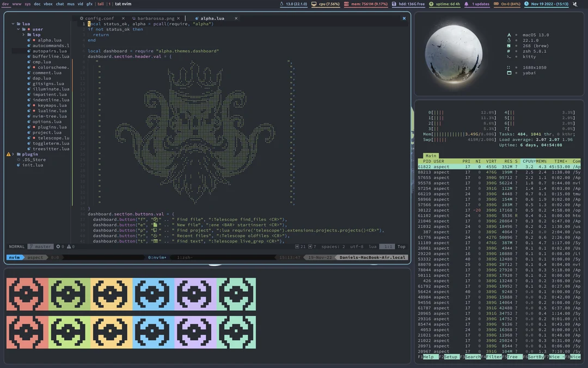Click the memory usage widget in top bar

(365, 4)
